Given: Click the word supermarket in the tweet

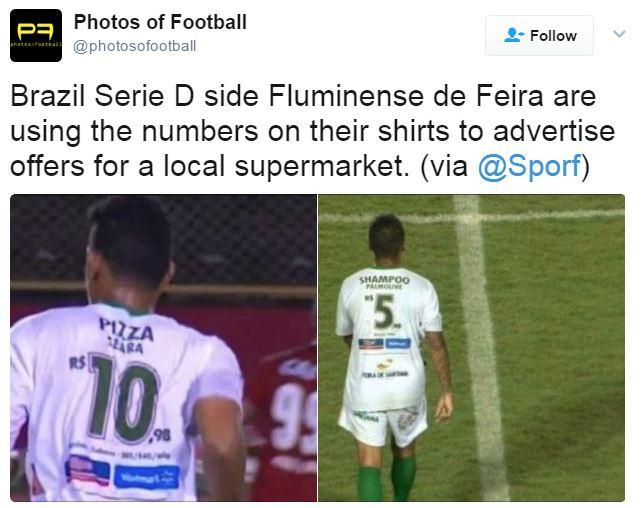Looking at the screenshot, I should coord(322,166).
